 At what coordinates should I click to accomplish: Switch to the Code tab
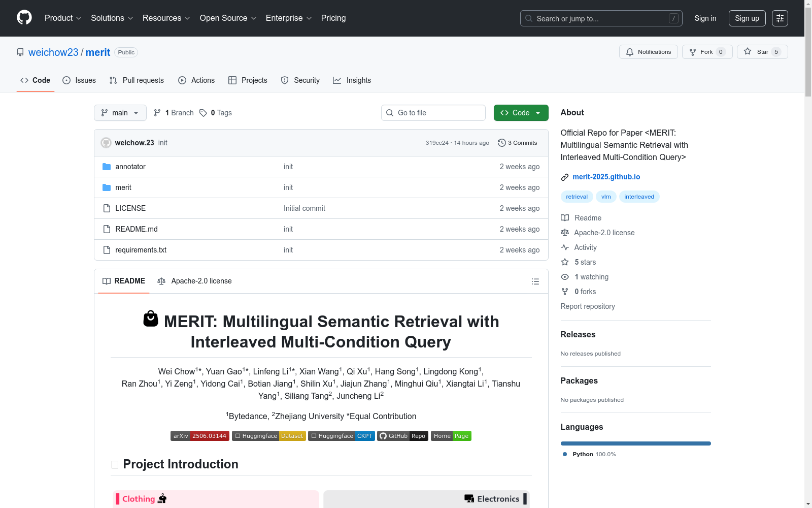[36, 80]
